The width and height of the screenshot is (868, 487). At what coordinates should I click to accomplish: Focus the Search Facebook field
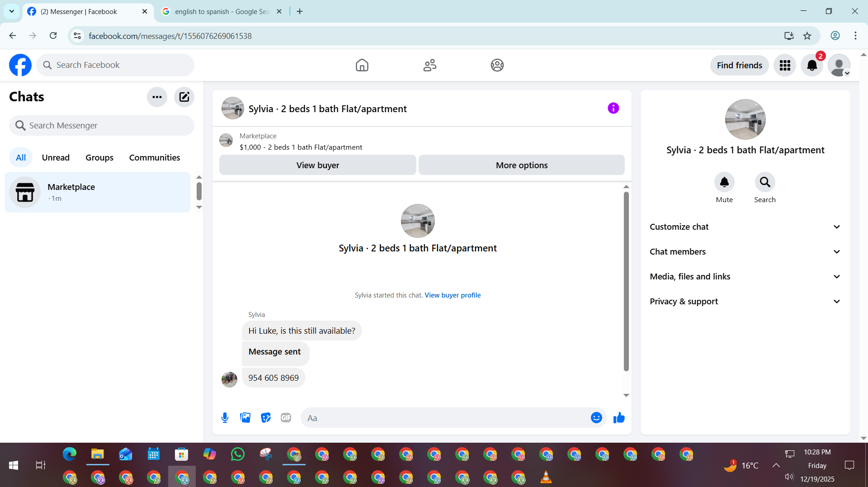pyautogui.click(x=115, y=65)
